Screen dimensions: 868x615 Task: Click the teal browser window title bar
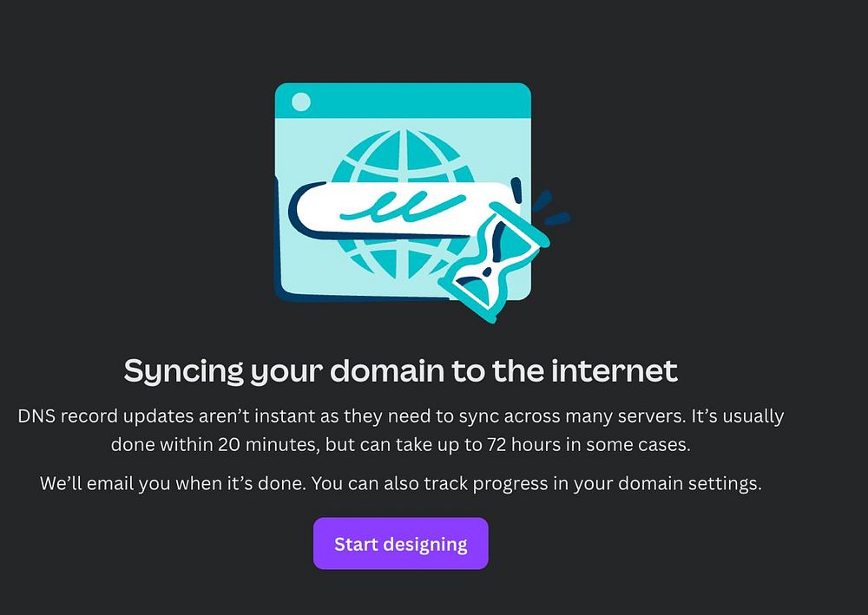(x=403, y=101)
